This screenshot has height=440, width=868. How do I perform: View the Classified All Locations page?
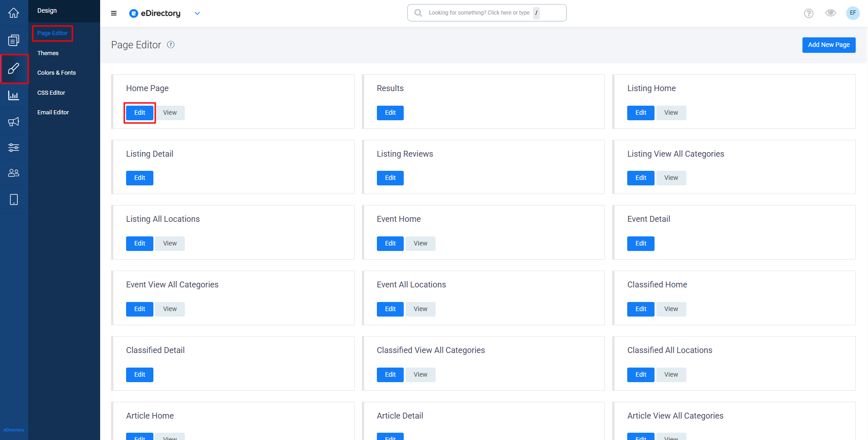671,375
